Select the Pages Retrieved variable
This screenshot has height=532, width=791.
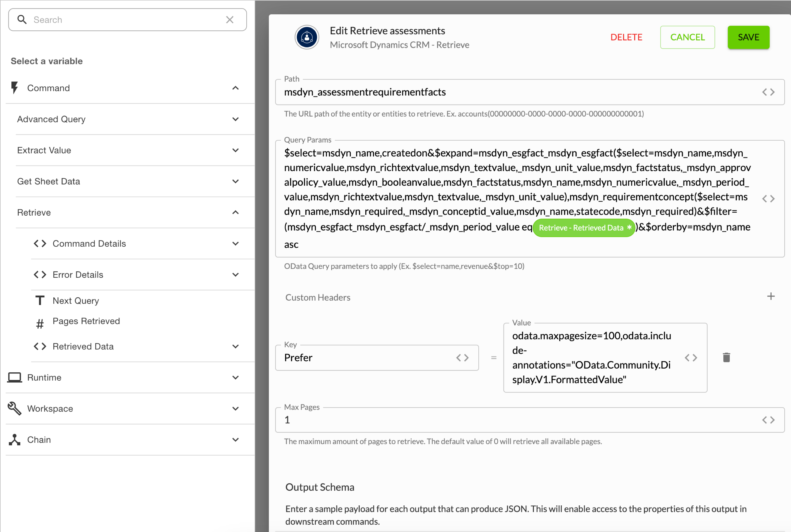[86, 321]
